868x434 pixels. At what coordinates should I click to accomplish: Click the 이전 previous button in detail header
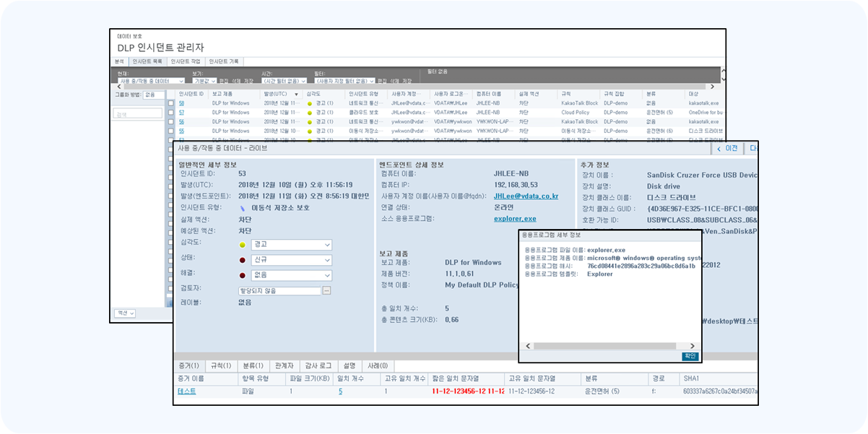(727, 148)
